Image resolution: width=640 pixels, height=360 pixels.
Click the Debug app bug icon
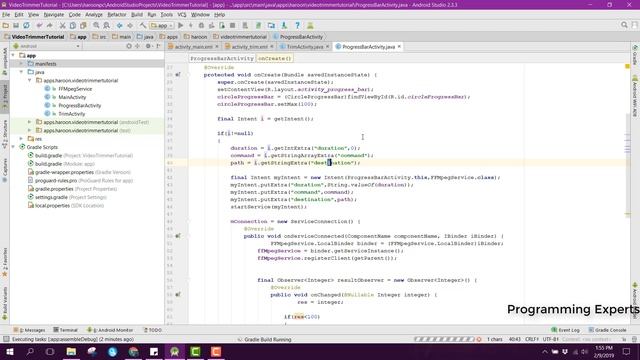coord(201,25)
